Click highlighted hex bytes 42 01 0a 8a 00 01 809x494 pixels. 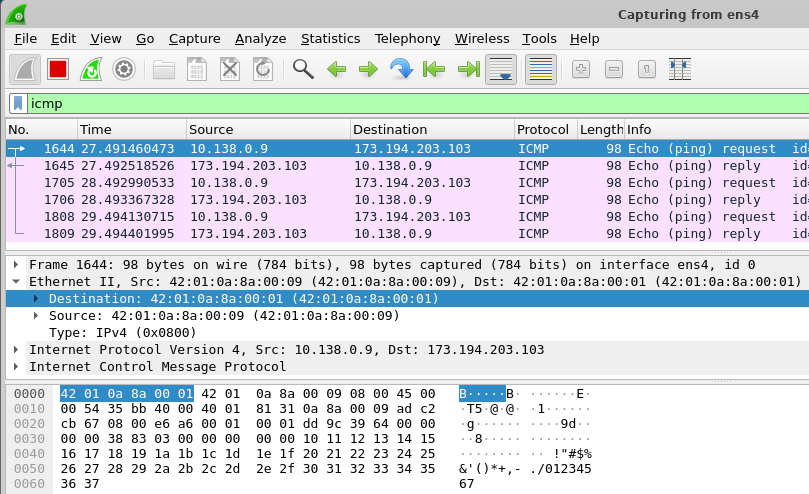(x=127, y=394)
